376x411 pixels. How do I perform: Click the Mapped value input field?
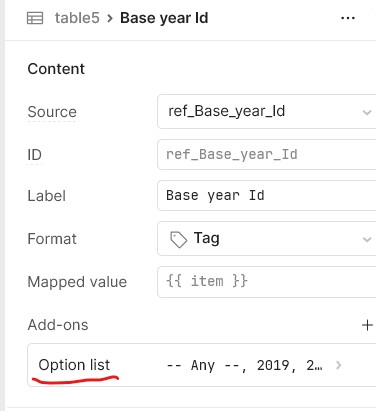pos(267,282)
